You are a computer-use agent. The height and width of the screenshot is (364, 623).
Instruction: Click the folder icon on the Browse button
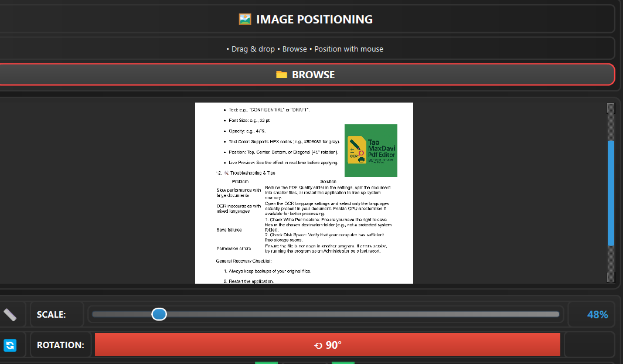pos(281,74)
